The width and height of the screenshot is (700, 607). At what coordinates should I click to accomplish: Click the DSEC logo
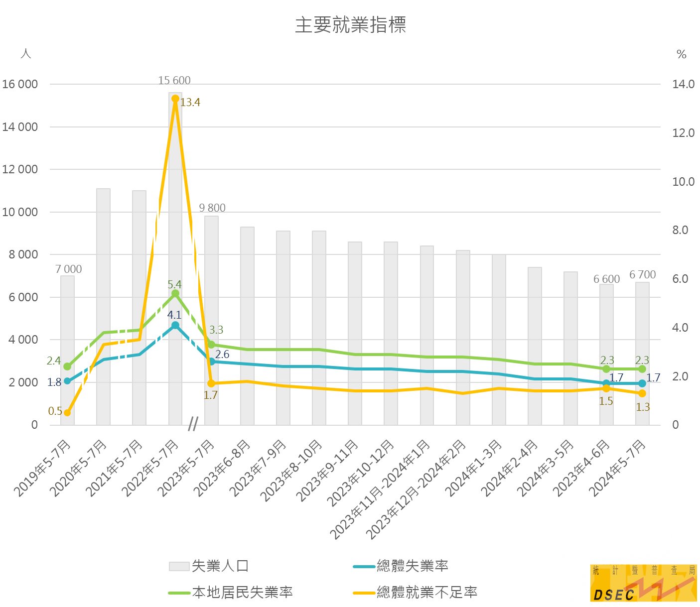[643, 583]
